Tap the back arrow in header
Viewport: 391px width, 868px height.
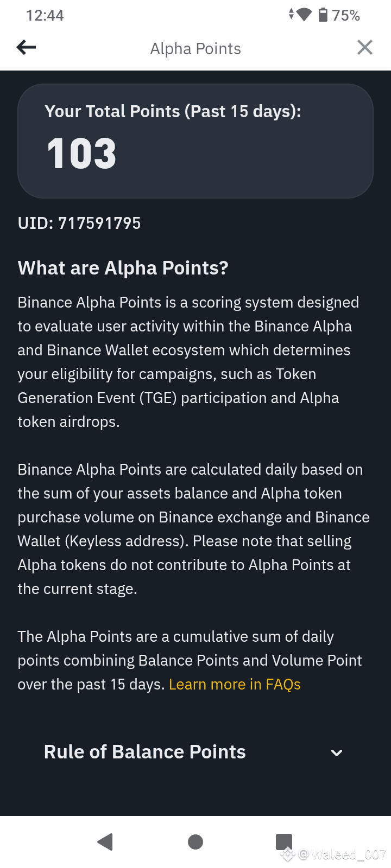pyautogui.click(x=26, y=48)
